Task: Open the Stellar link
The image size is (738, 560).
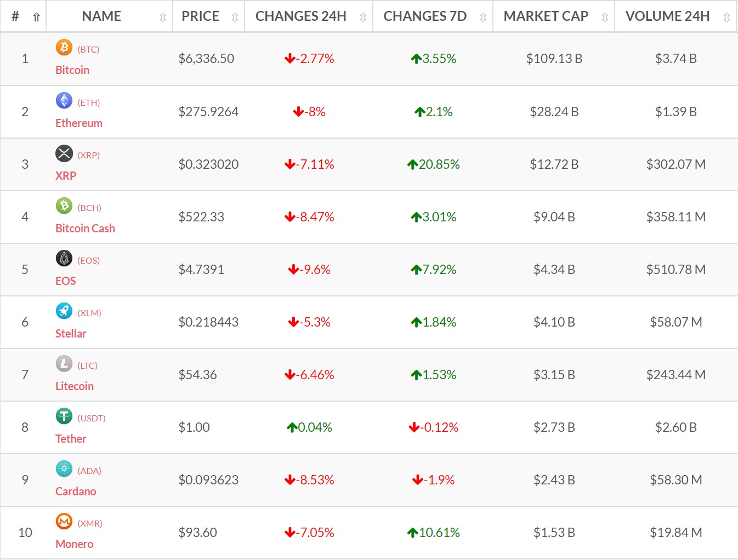Action: tap(71, 334)
